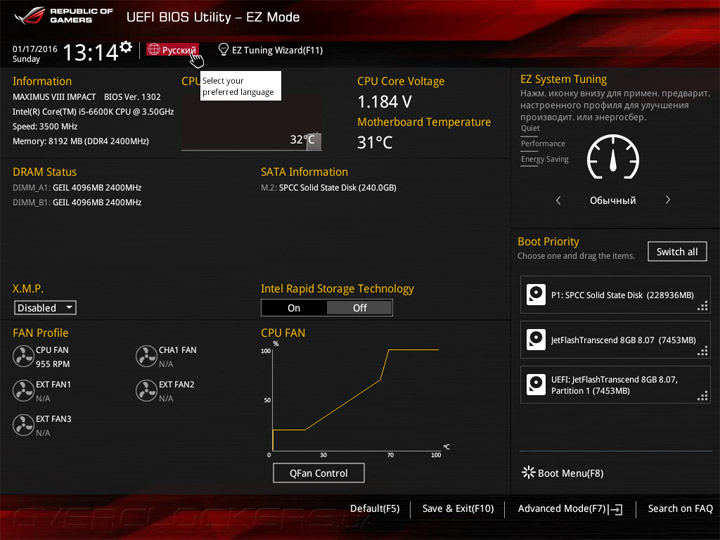Click the CPU FAN fan icon
Screen dimensions: 720x540
pos(23,356)
